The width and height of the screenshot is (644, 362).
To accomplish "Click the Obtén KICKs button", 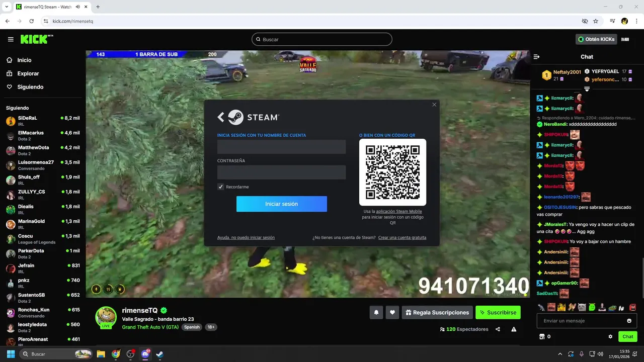I will point(596,39).
